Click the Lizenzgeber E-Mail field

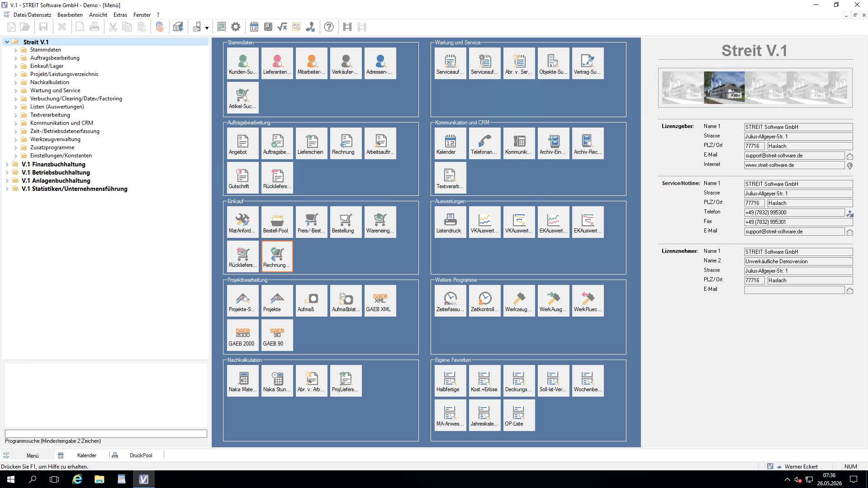pos(794,156)
